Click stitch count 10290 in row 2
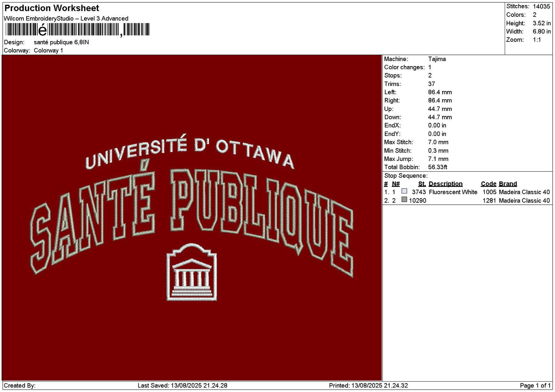The width and height of the screenshot is (555, 392). (x=417, y=201)
